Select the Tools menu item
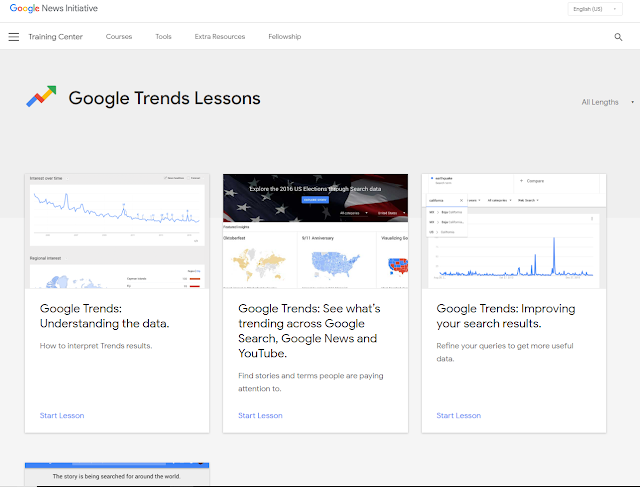Viewport: 640px width, 487px height. (x=163, y=36)
